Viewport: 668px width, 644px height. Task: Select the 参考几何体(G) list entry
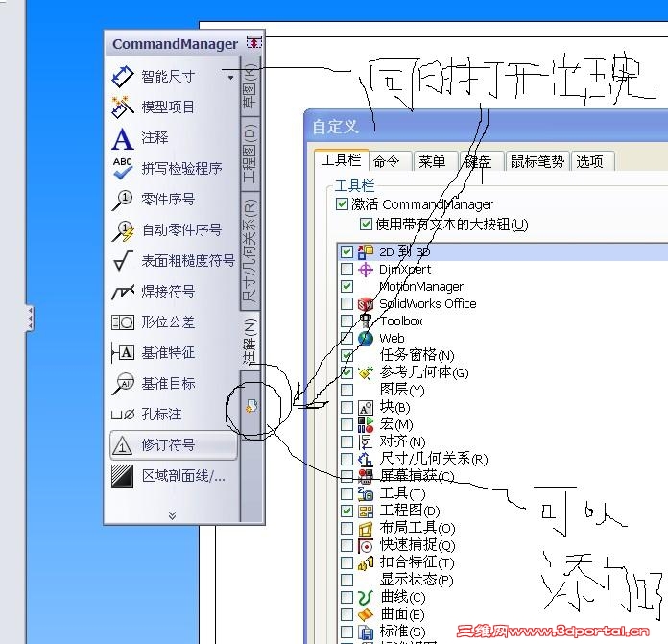(424, 372)
